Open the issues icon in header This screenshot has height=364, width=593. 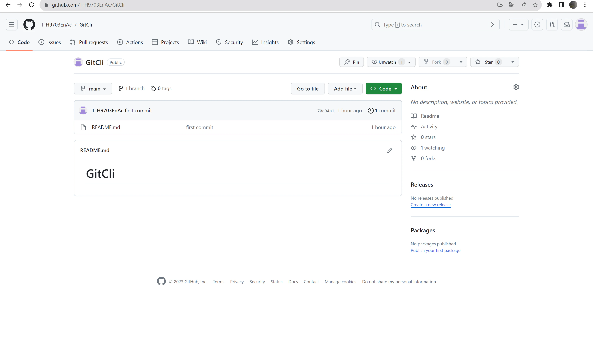[x=537, y=24]
